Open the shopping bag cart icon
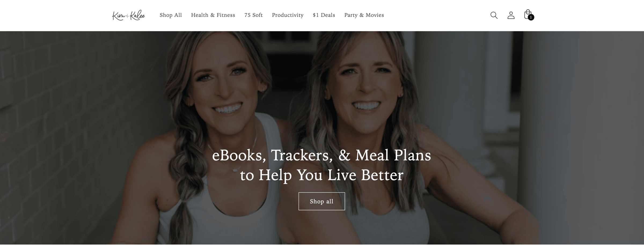 click(x=528, y=14)
